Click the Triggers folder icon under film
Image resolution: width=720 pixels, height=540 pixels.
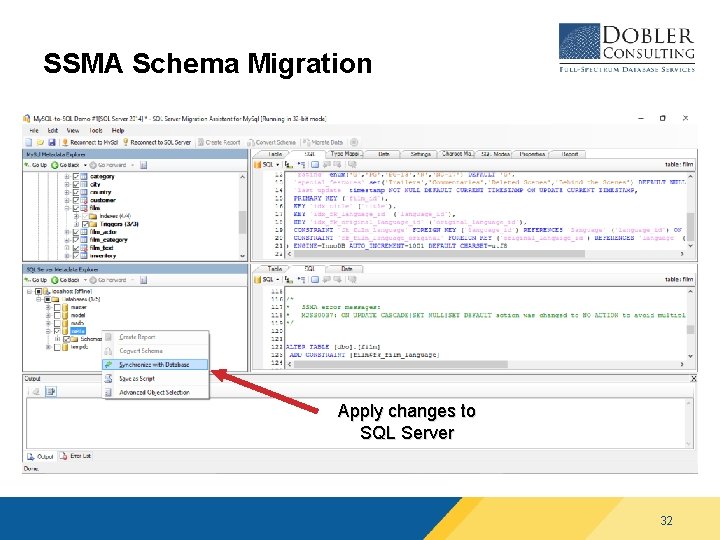click(x=93, y=224)
